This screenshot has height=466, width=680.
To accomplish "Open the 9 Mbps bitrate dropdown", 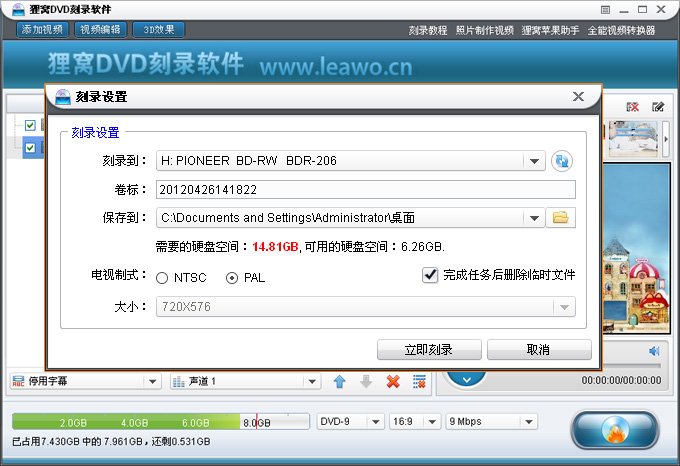I will coord(529,421).
